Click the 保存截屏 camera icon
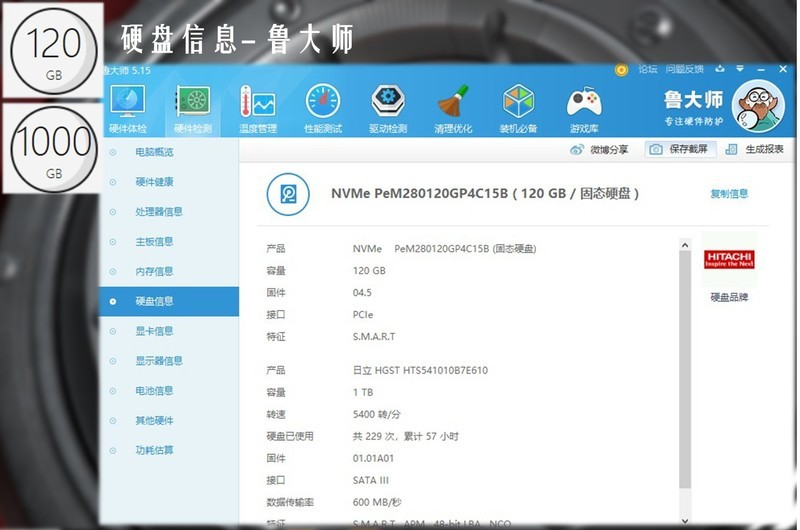Screen dimensions: 800x530 tap(656, 149)
